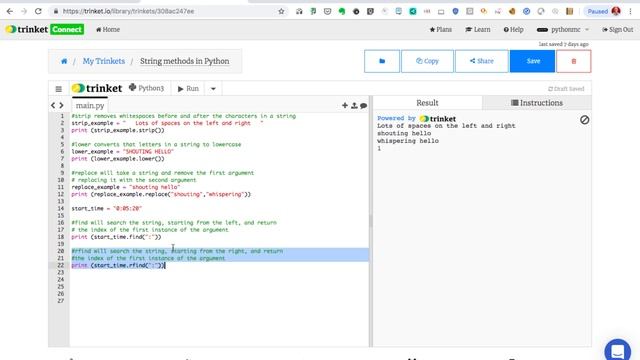Image resolution: width=640 pixels, height=360 pixels.
Task: Select the main.py file tab
Action: [x=90, y=105]
